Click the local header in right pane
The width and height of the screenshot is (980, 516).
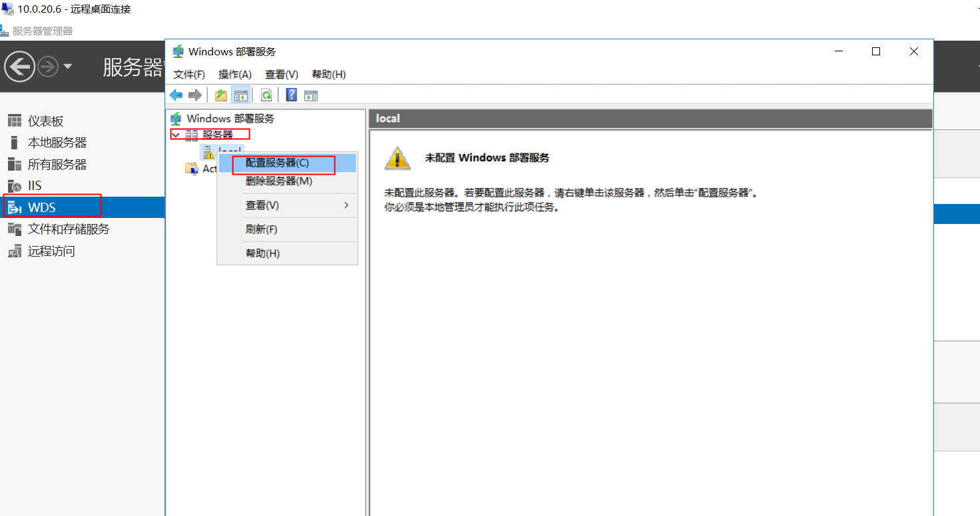tap(388, 119)
